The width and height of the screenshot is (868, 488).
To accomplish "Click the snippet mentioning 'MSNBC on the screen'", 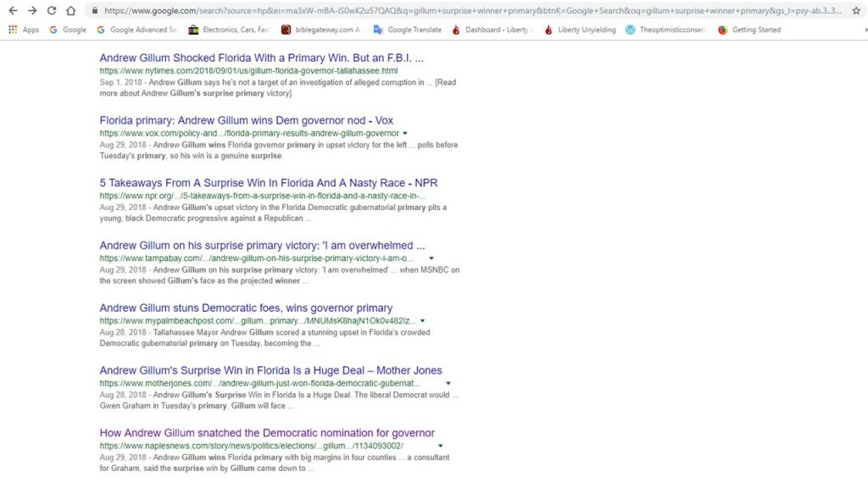I will click(280, 275).
